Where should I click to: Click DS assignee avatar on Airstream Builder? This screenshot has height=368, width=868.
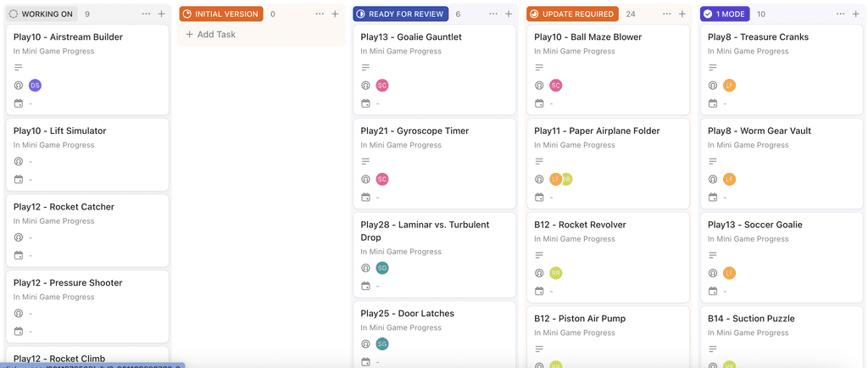(35, 86)
